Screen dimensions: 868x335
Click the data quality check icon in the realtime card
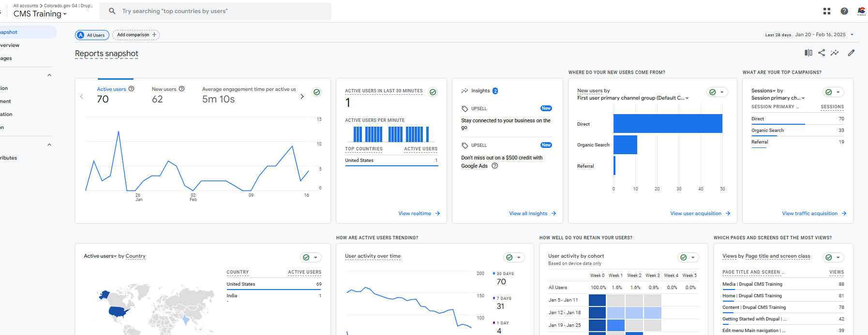point(433,92)
